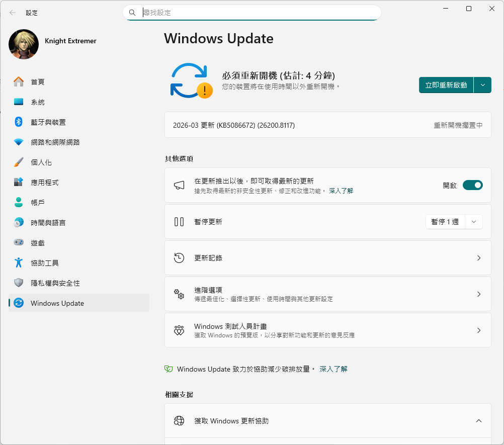Click the 帳戶 person icon
Screen dimensions: 504x445
coord(19,202)
